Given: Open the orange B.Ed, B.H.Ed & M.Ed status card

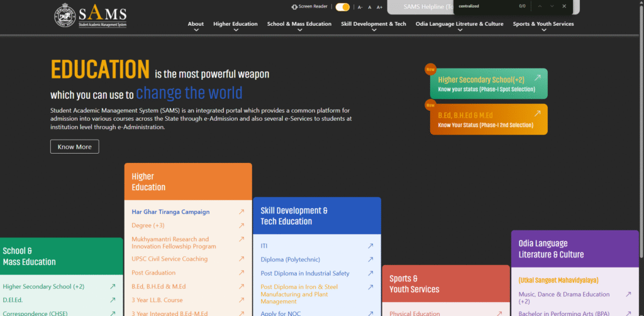Looking at the screenshot, I should [x=489, y=119].
